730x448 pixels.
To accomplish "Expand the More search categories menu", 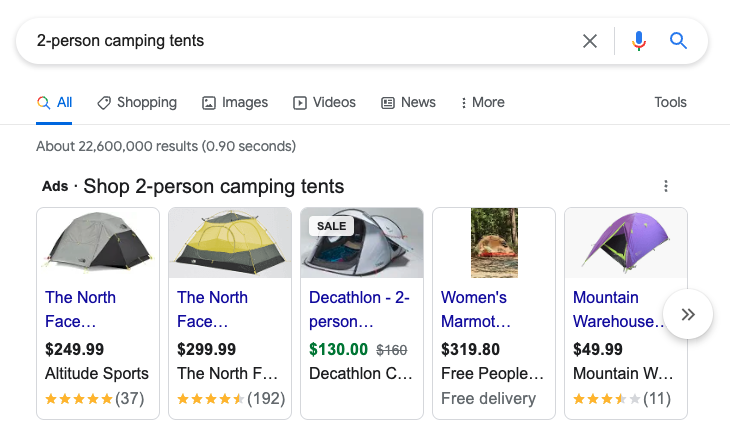I will (481, 102).
